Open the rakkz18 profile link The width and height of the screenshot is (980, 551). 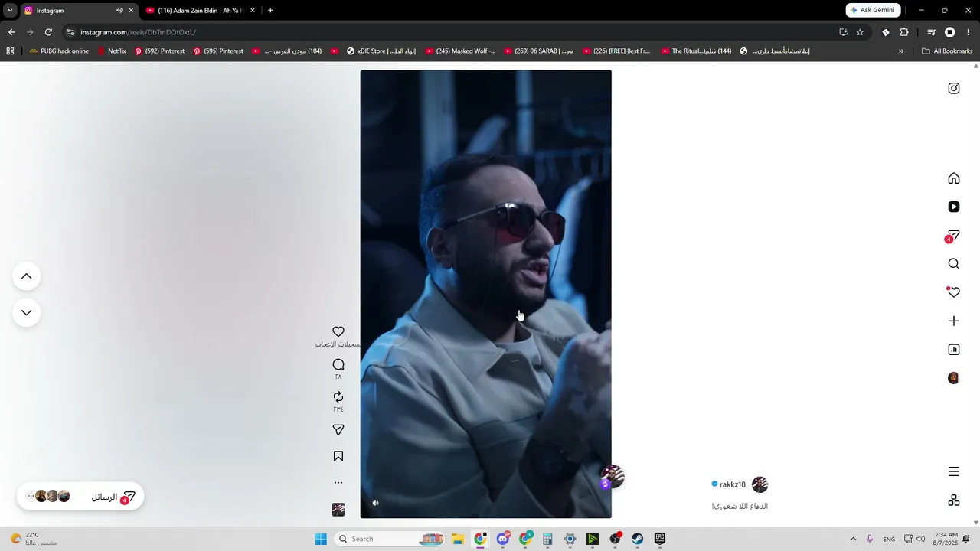pyautogui.click(x=732, y=484)
